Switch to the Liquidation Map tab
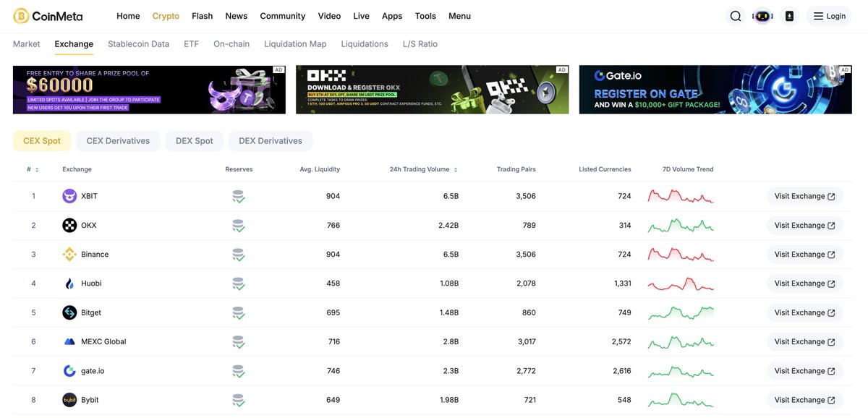Viewport: 868px width, 418px height. pyautogui.click(x=295, y=44)
